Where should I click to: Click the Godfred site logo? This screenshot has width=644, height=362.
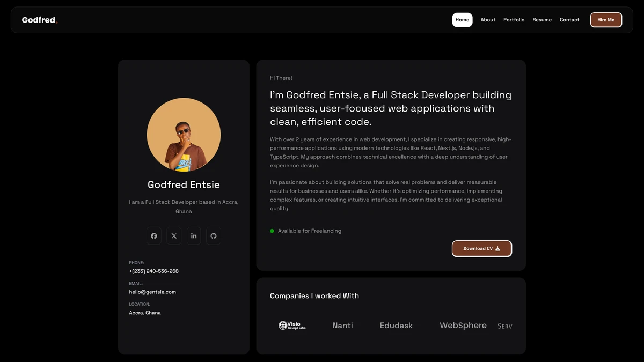tap(39, 20)
